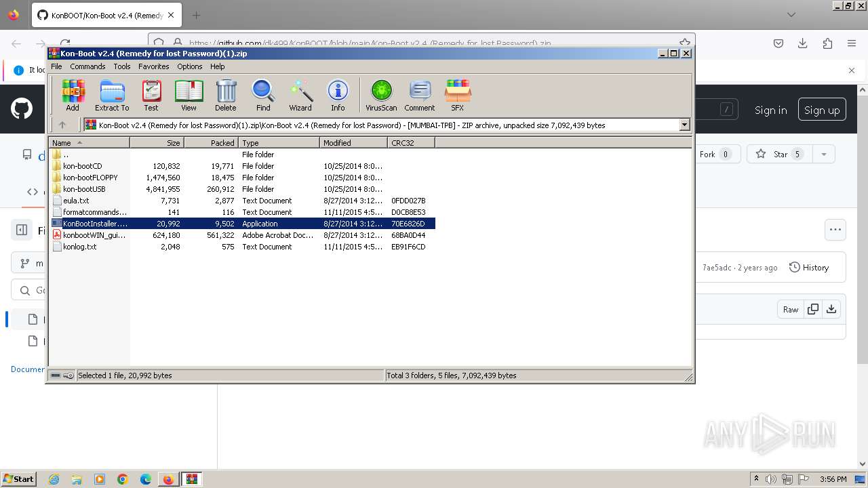Click the Extract To toolbar icon

tap(112, 95)
